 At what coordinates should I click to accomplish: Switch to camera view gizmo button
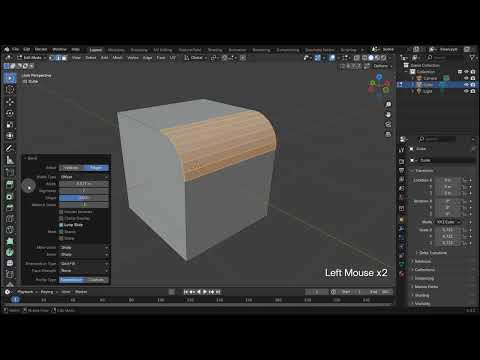388,124
